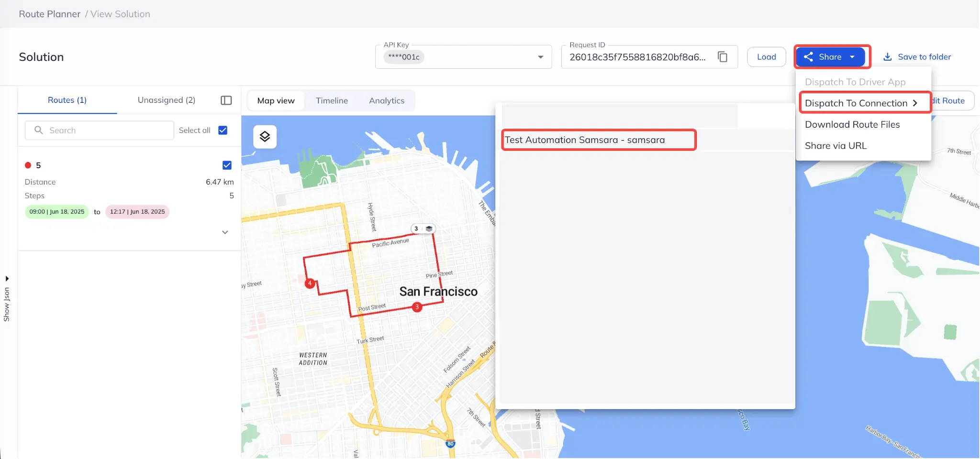The width and height of the screenshot is (980, 459).
Task: Click Save to folder
Action: point(917,57)
